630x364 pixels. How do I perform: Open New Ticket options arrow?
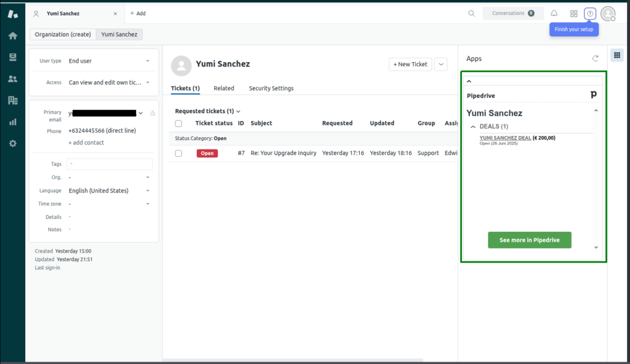pos(441,65)
